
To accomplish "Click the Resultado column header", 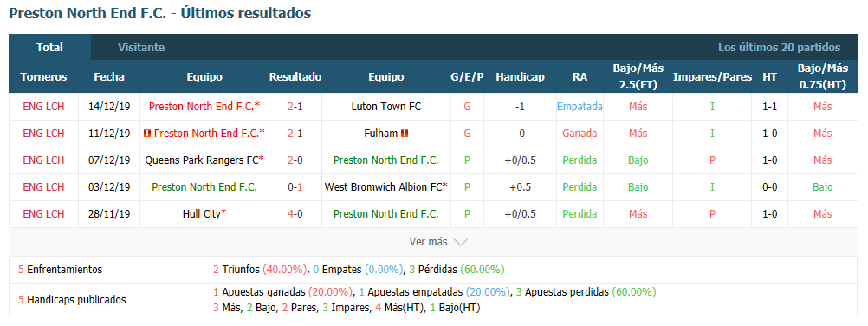I will 295,77.
